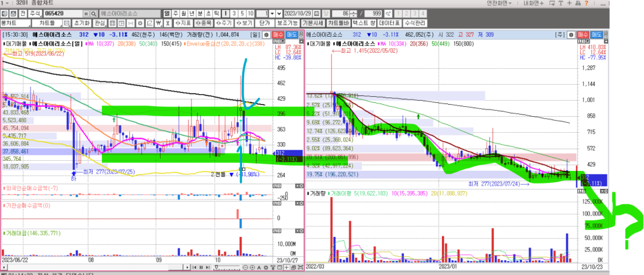Open the 관심 watchlist dropdown
The width and height of the screenshot is (644, 275).
coord(100,23)
